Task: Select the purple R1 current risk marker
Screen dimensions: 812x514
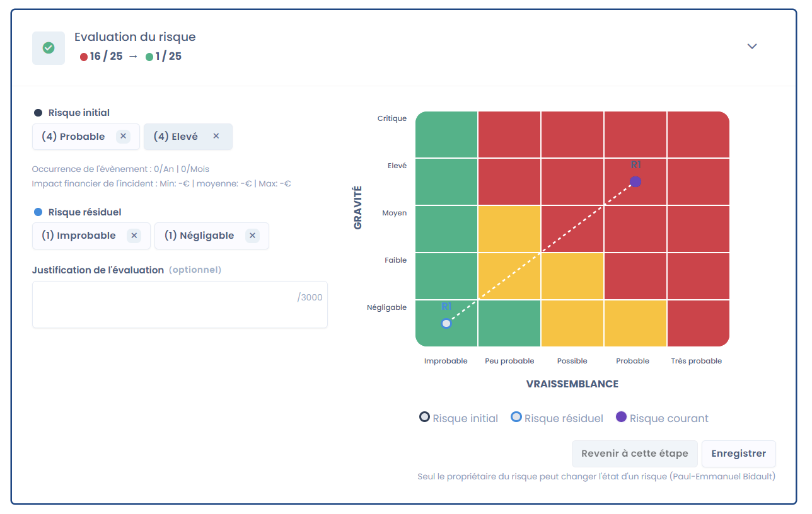Action: click(635, 181)
